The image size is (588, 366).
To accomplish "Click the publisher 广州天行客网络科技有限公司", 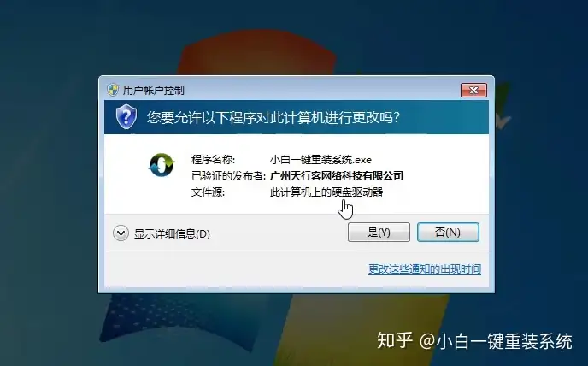I will (x=337, y=175).
